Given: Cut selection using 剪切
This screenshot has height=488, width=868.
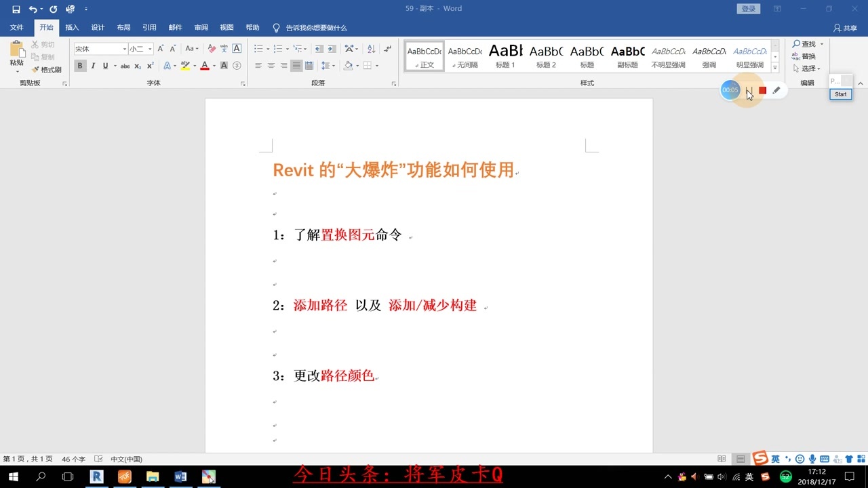Looking at the screenshot, I should [43, 45].
